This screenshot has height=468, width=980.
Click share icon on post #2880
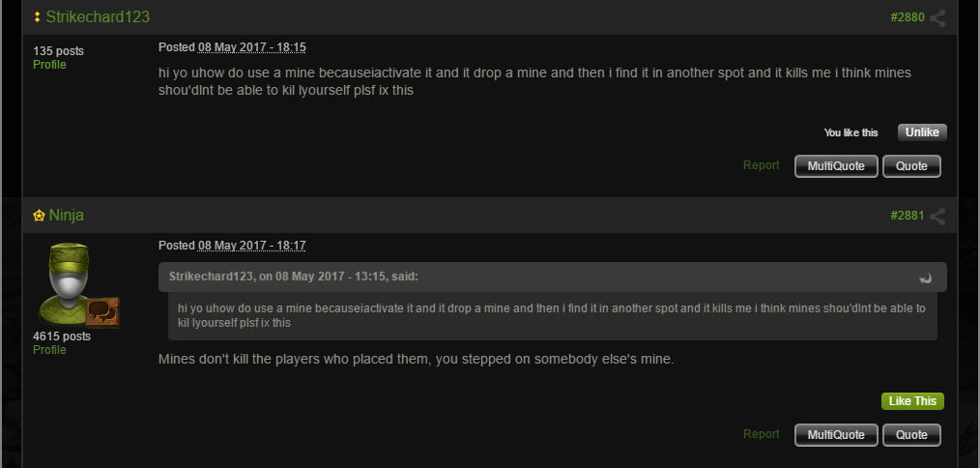pos(937,18)
